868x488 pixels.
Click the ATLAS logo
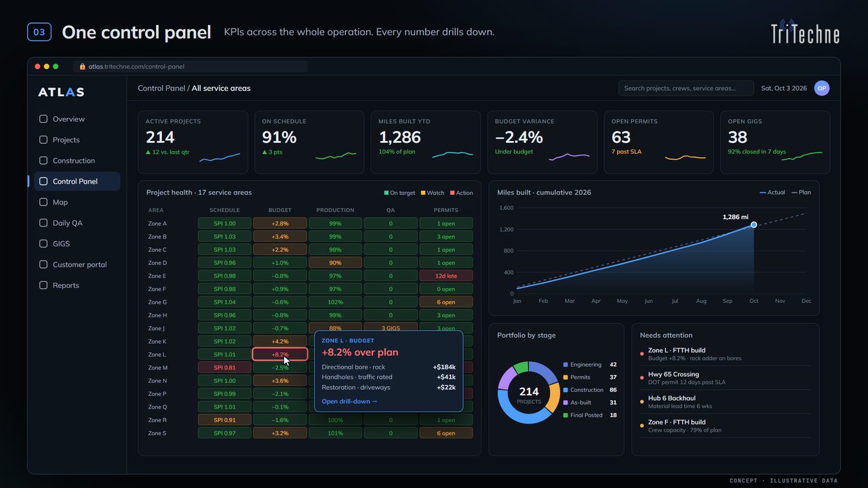[x=61, y=92]
